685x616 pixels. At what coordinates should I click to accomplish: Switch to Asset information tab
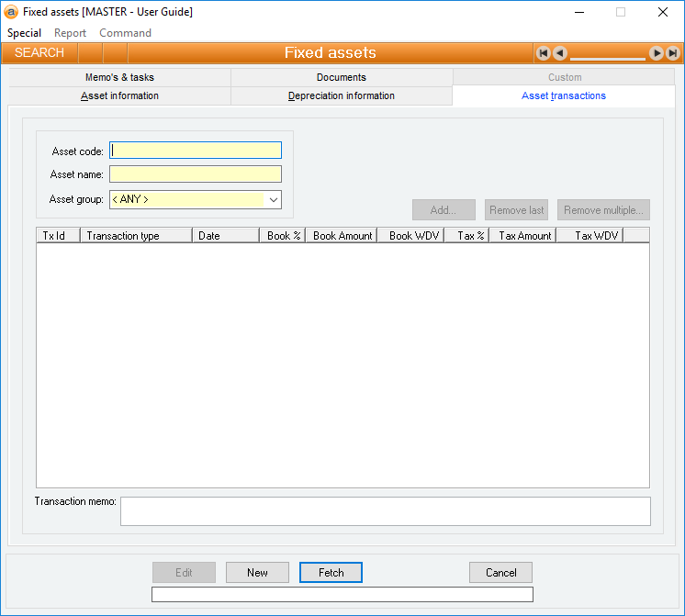pos(119,96)
